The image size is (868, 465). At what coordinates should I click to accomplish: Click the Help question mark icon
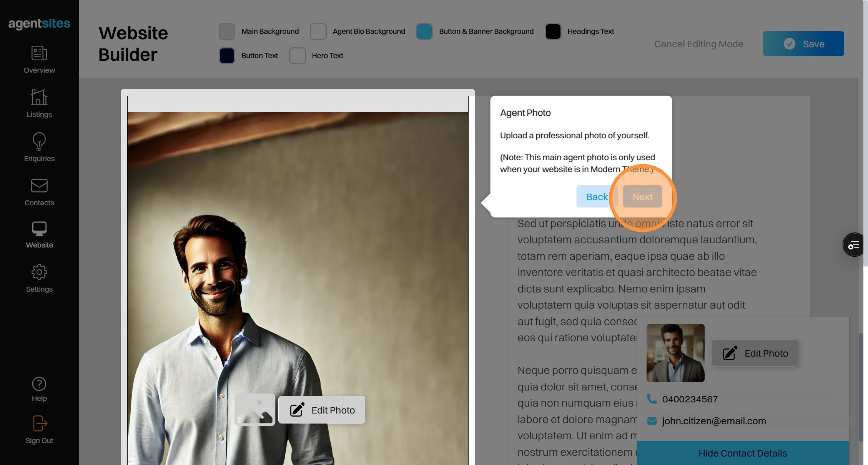(39, 384)
